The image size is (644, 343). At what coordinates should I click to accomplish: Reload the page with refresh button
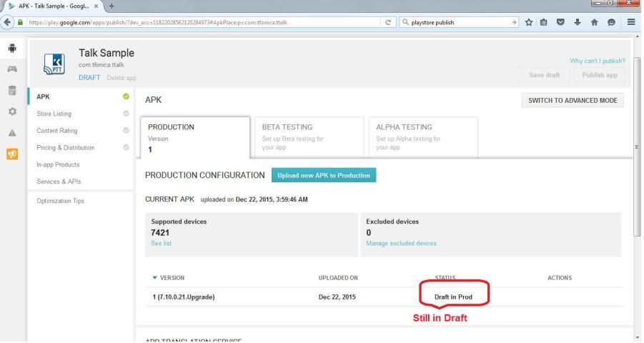point(388,22)
